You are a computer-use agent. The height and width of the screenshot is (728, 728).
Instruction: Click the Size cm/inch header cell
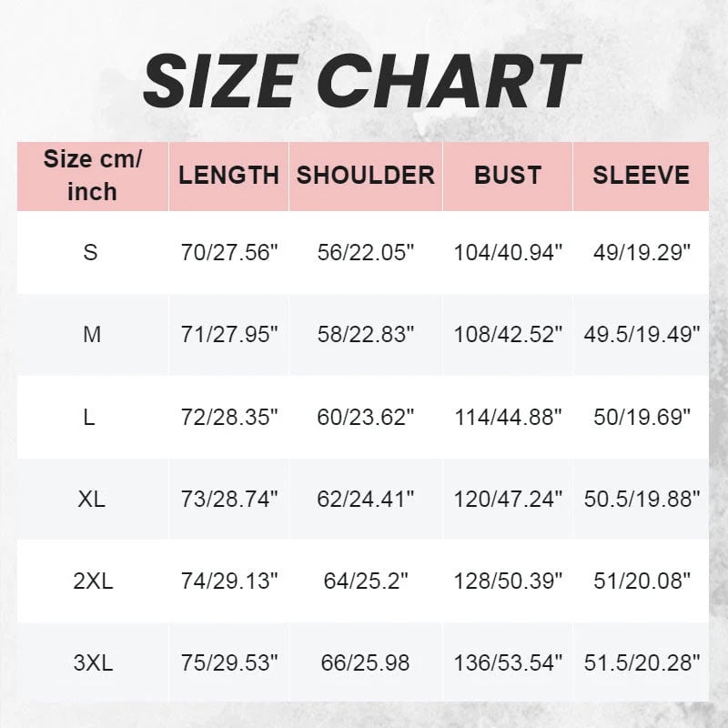(x=92, y=176)
